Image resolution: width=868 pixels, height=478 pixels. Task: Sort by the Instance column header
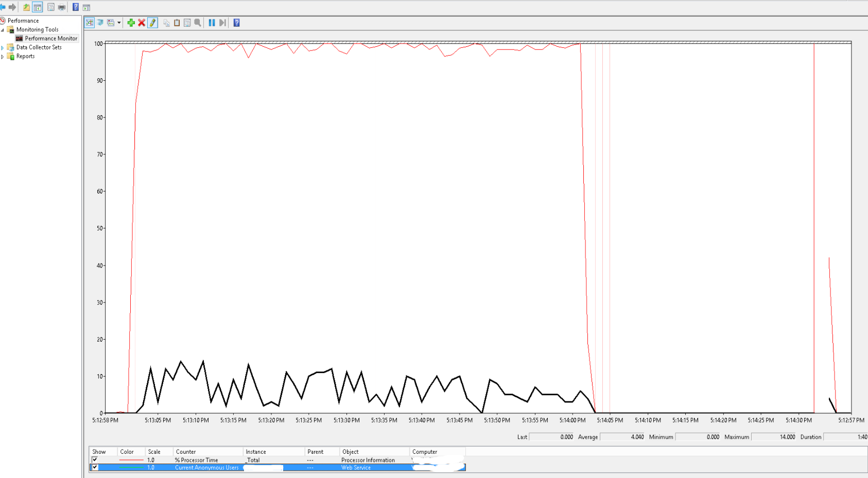point(274,452)
